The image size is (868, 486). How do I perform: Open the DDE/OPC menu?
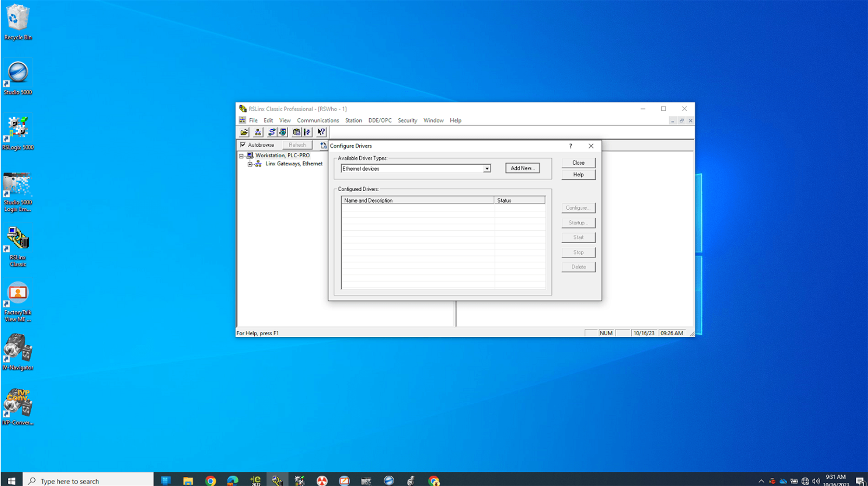[x=380, y=120]
